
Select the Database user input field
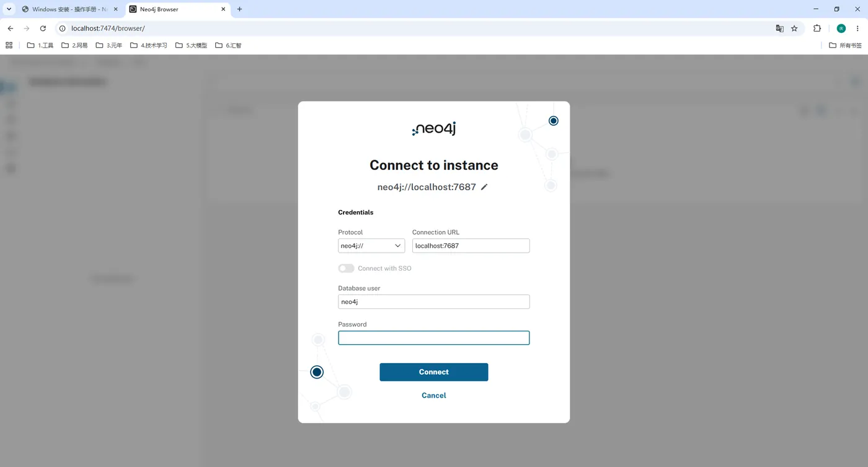point(434,302)
